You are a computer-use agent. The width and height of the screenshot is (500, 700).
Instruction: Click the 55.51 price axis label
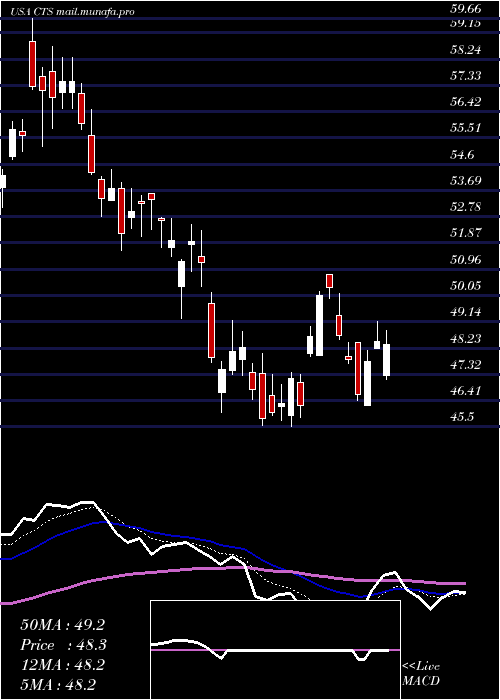(x=466, y=128)
